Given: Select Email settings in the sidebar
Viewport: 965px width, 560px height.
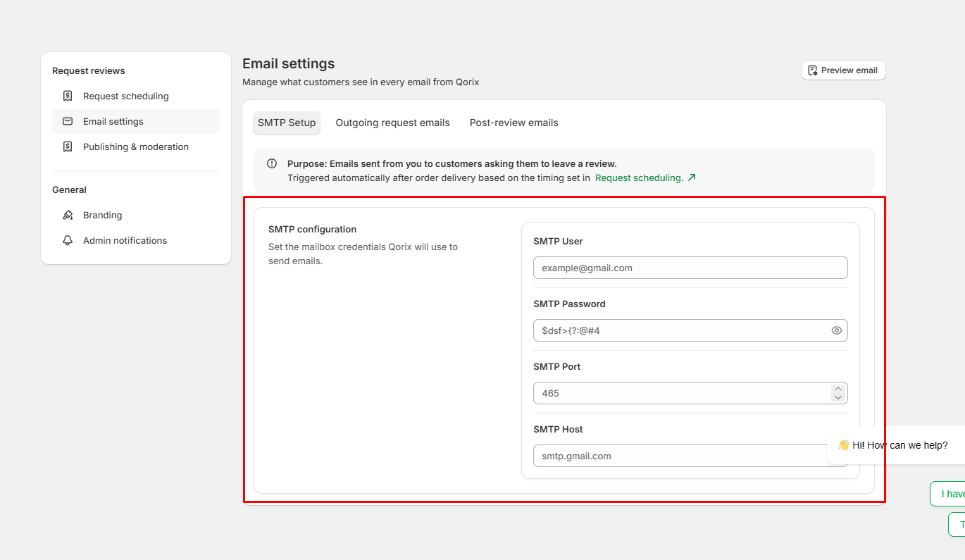Looking at the screenshot, I should pyautogui.click(x=136, y=121).
